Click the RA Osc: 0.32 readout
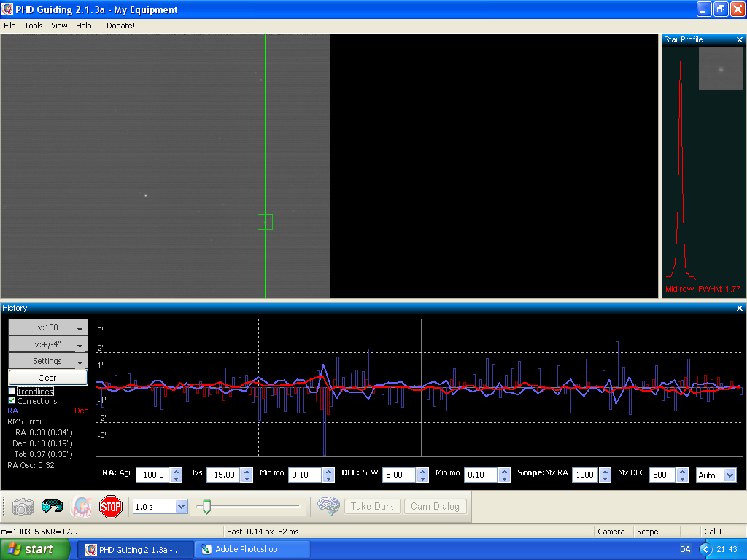The image size is (747, 560). pyautogui.click(x=31, y=465)
